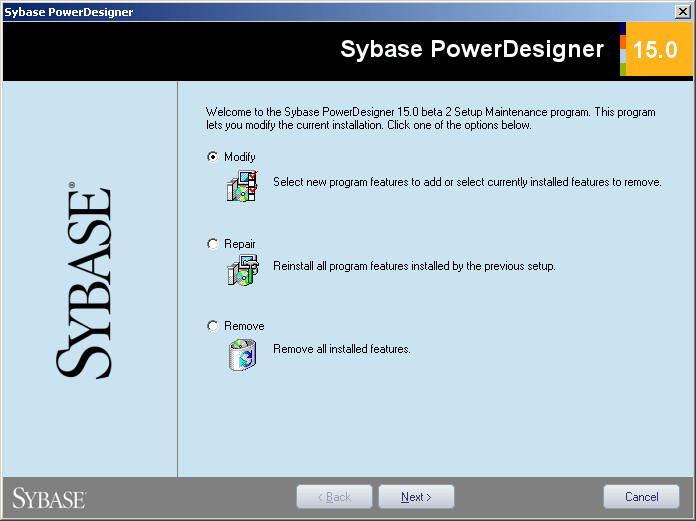Click the Modify installer icon with checkmarks
Screen dimensions: 696x521
[x=242, y=186]
